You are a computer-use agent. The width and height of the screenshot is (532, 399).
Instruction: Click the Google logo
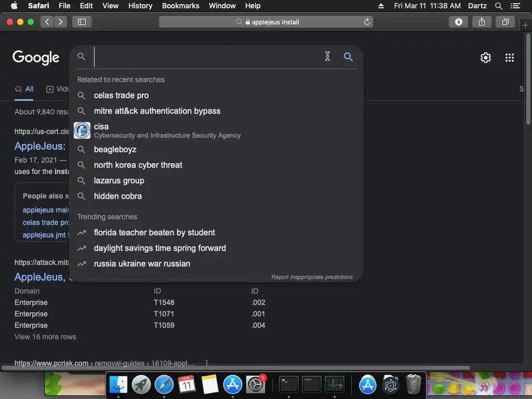[36, 58]
